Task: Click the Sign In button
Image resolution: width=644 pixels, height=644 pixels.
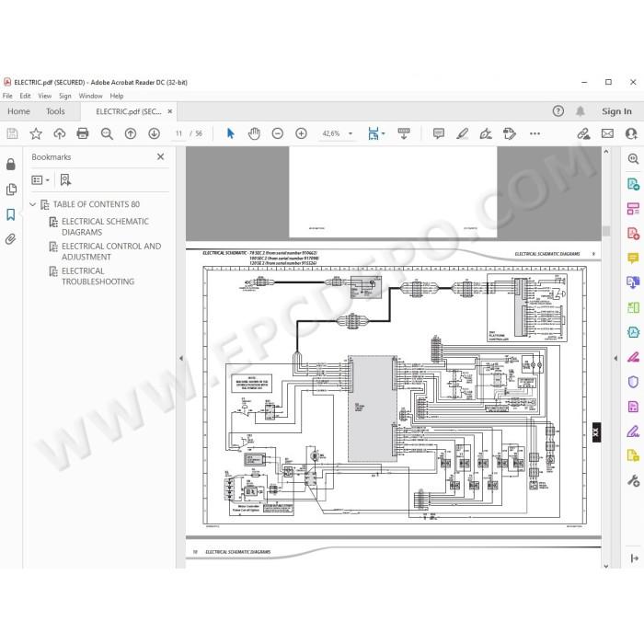Action: pyautogui.click(x=616, y=111)
